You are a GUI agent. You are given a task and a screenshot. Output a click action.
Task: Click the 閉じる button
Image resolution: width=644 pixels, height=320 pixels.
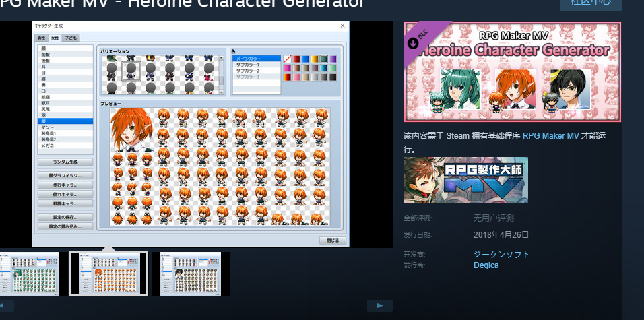(333, 241)
